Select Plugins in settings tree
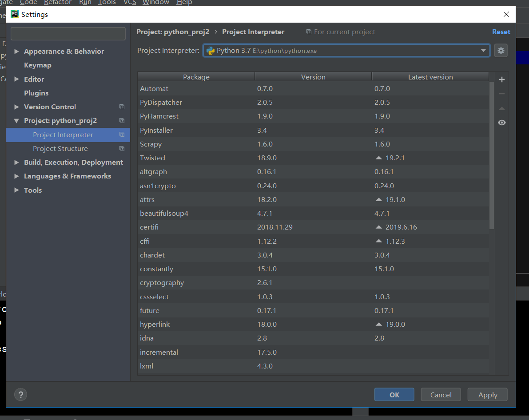 click(x=36, y=93)
